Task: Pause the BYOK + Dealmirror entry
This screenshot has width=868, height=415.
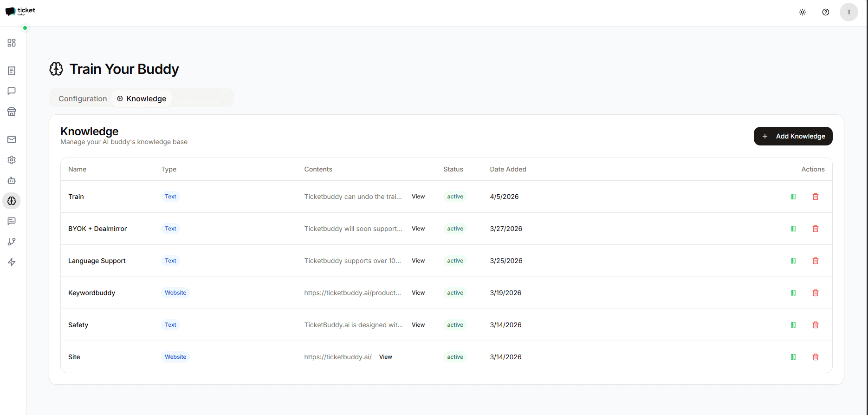Action: coord(793,229)
